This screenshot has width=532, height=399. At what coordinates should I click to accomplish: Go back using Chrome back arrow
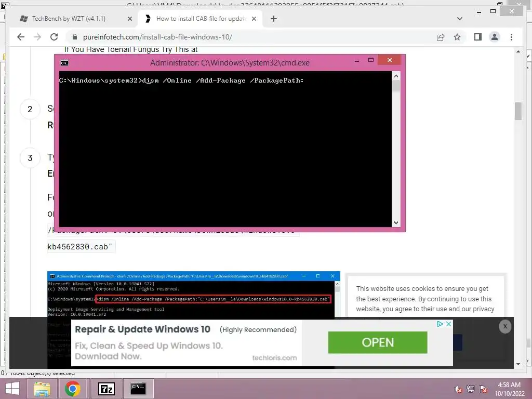point(21,37)
